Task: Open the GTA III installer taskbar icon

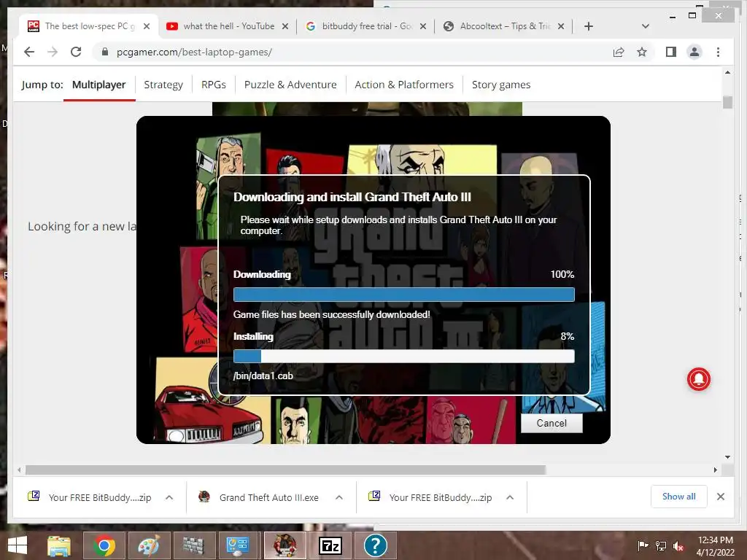Action: coord(285,545)
